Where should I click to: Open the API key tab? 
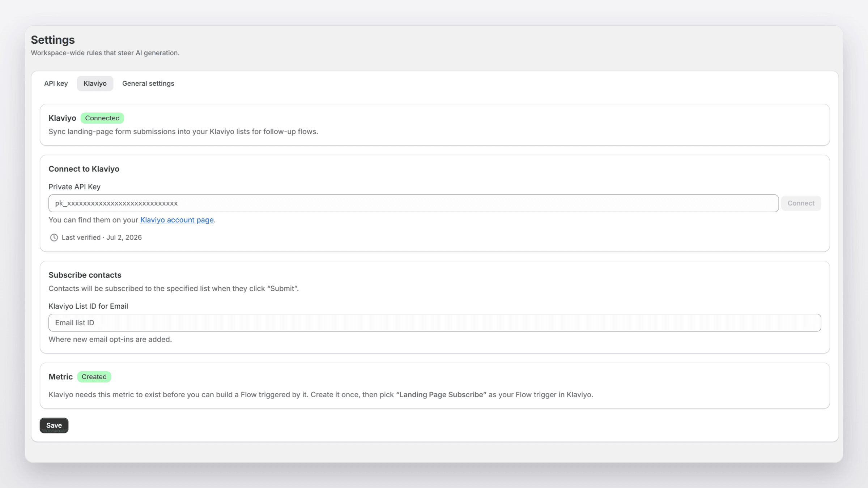tap(56, 84)
